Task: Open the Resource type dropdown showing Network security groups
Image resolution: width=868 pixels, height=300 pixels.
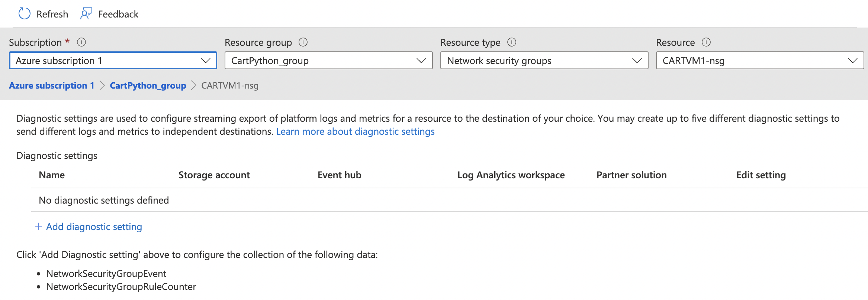Action: pos(544,60)
